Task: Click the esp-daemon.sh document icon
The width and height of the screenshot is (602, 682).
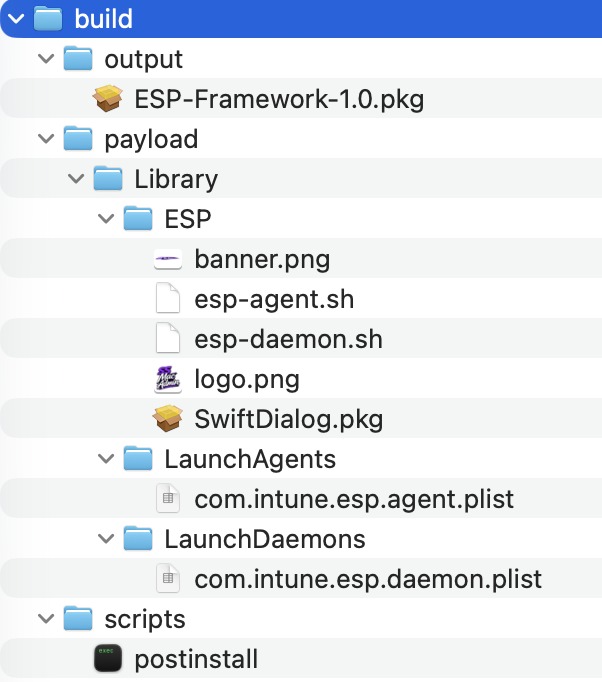Action: (168, 340)
